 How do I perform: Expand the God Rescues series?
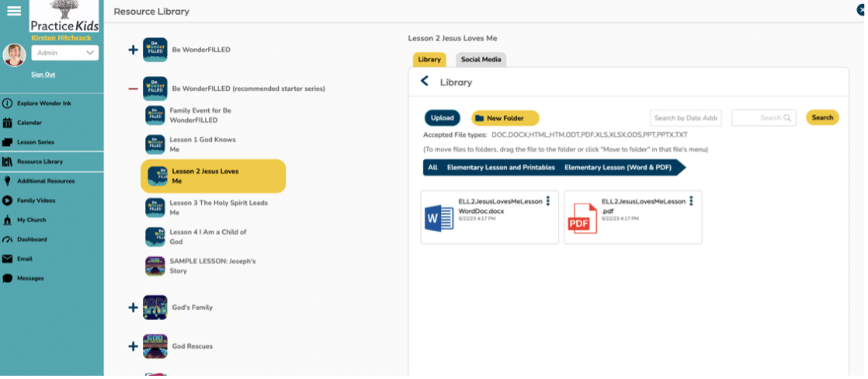click(x=133, y=346)
